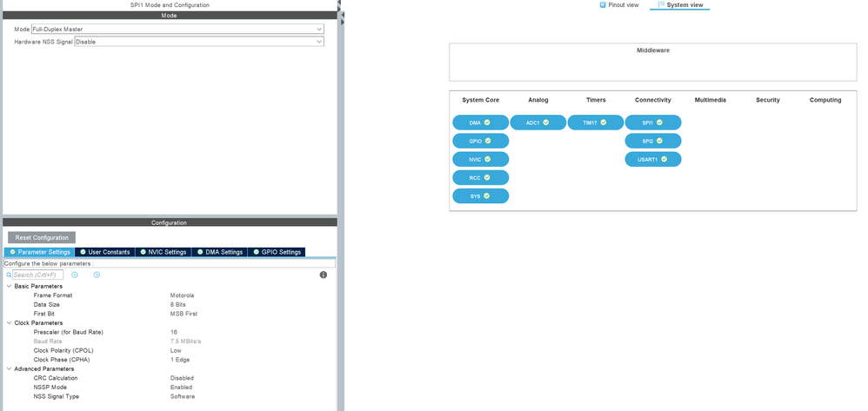
Task: Open the SPI2 connectivity button
Action: 653,141
